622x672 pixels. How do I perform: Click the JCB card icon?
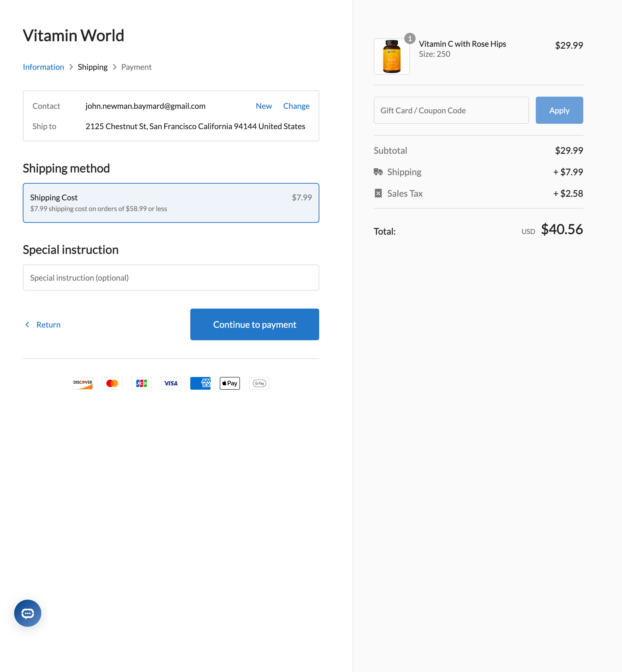pyautogui.click(x=141, y=383)
